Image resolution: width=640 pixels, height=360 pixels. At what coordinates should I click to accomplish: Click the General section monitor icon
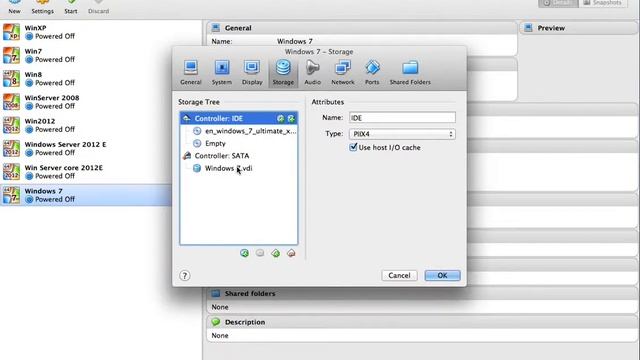(216, 28)
